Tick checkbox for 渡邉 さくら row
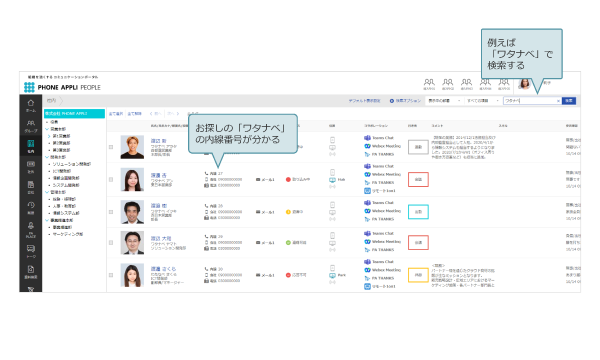 tap(111, 275)
